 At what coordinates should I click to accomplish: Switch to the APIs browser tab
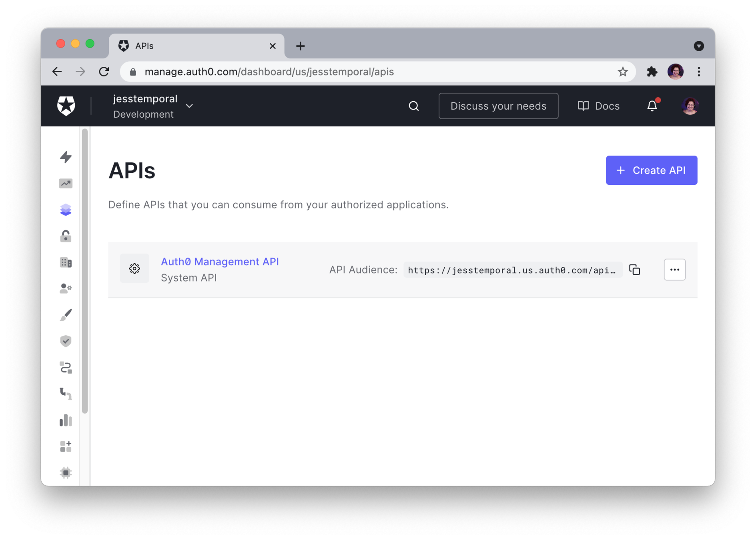(196, 46)
